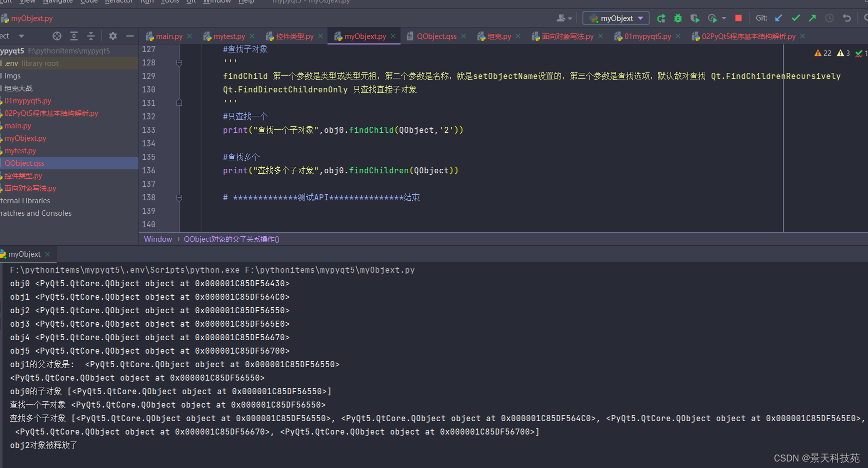Expand all items in the project tree

(74, 36)
